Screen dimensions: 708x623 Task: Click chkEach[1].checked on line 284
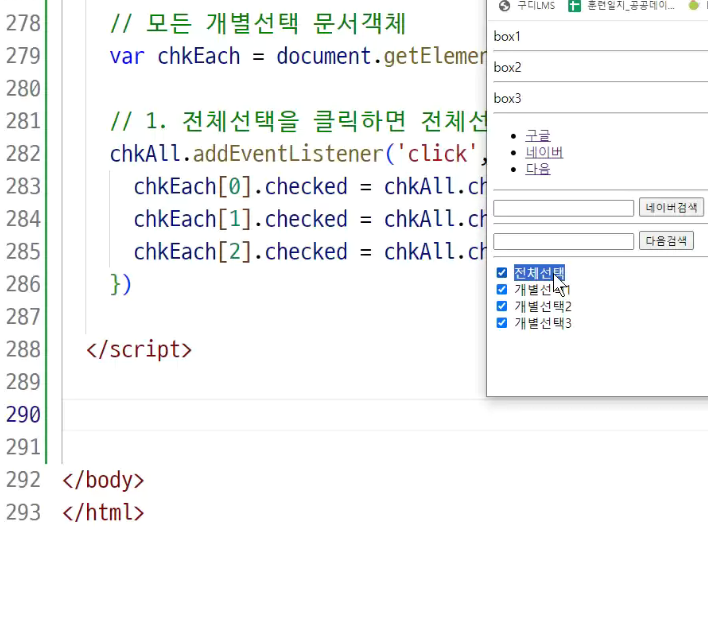click(x=241, y=219)
